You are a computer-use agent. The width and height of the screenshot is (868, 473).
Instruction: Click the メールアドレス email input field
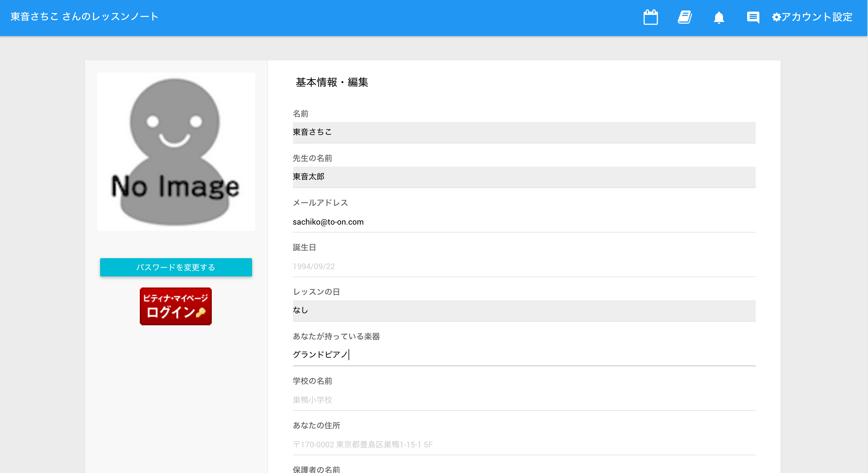pyautogui.click(x=524, y=222)
